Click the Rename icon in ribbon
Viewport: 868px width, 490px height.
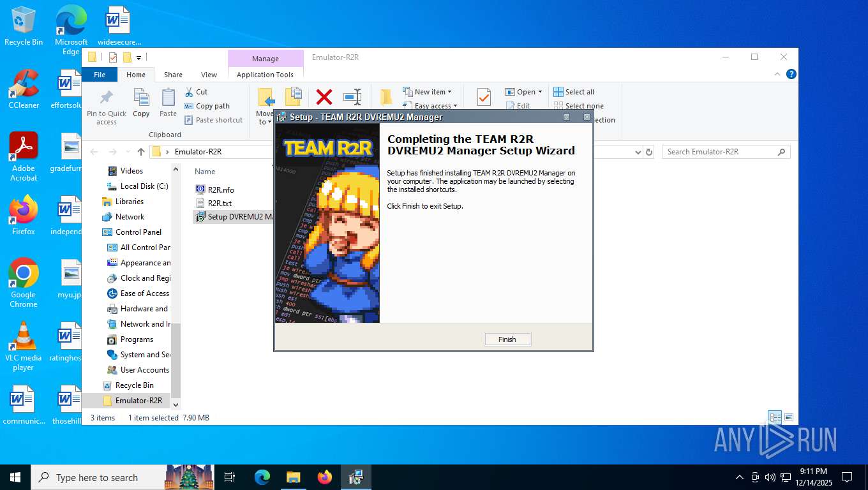click(352, 97)
